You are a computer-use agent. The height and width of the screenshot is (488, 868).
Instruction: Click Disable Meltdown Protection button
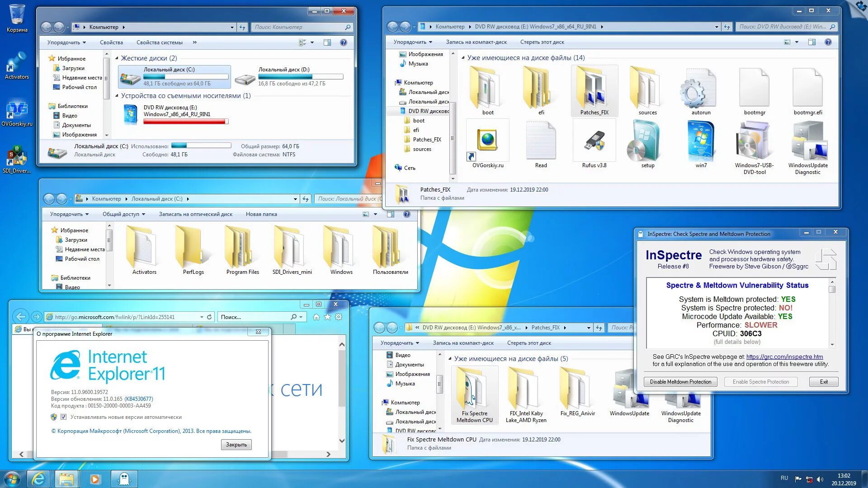(x=680, y=382)
